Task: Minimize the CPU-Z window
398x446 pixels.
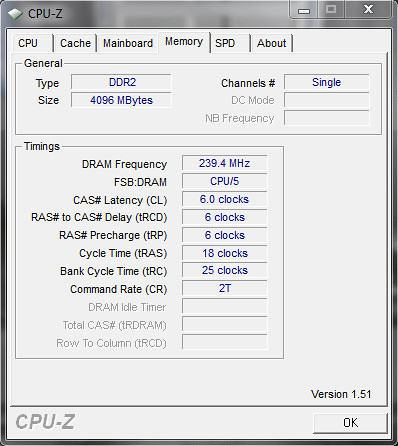Action: click(304, 10)
